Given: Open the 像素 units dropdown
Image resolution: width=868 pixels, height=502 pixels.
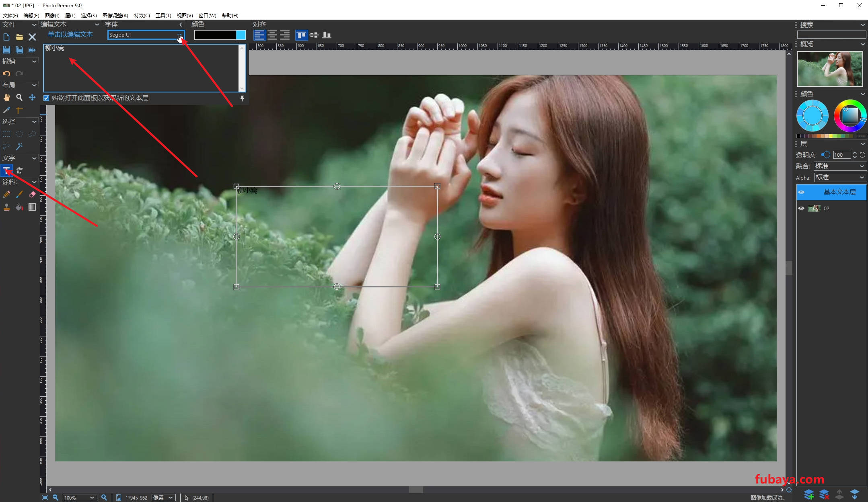Looking at the screenshot, I should (164, 498).
